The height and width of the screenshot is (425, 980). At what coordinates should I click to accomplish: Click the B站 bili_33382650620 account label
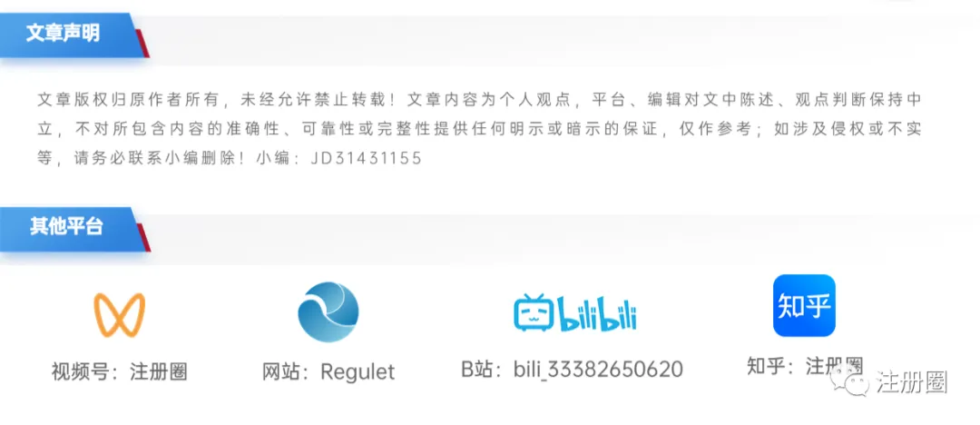(x=572, y=370)
